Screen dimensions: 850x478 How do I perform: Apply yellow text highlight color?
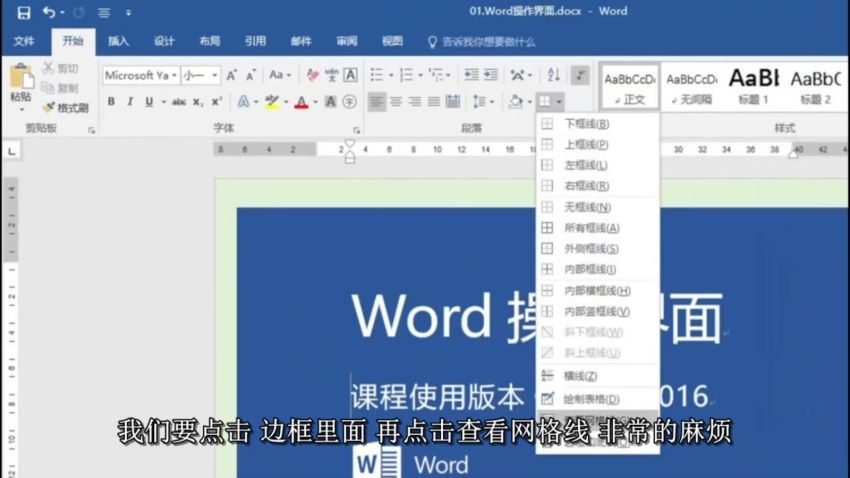point(272,101)
